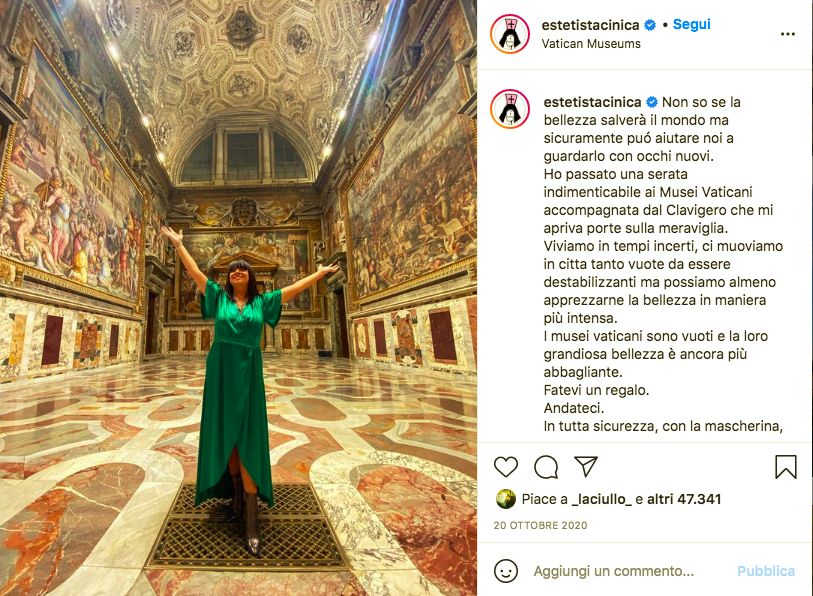Click caption profile avatar beside the text
This screenshot has width=813, height=596.
[x=510, y=109]
